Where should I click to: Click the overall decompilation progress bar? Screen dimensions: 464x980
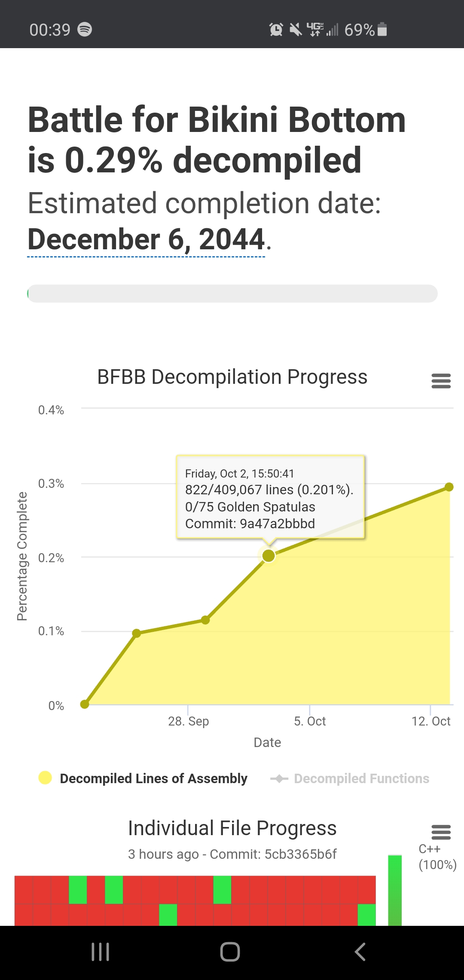232,294
